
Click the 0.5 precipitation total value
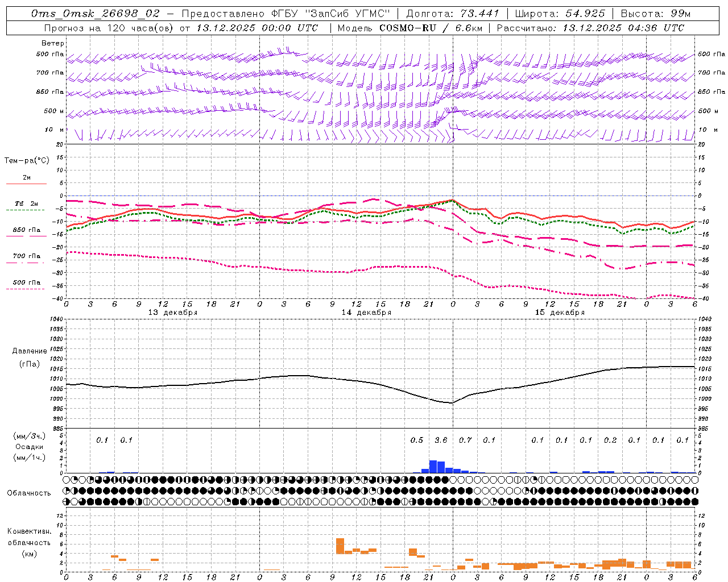point(417,440)
